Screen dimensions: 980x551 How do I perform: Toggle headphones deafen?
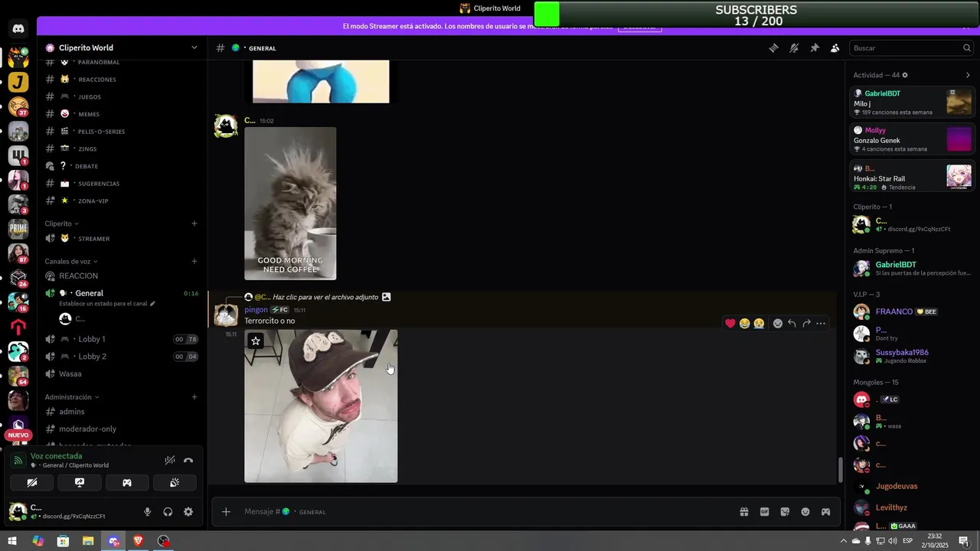click(168, 512)
